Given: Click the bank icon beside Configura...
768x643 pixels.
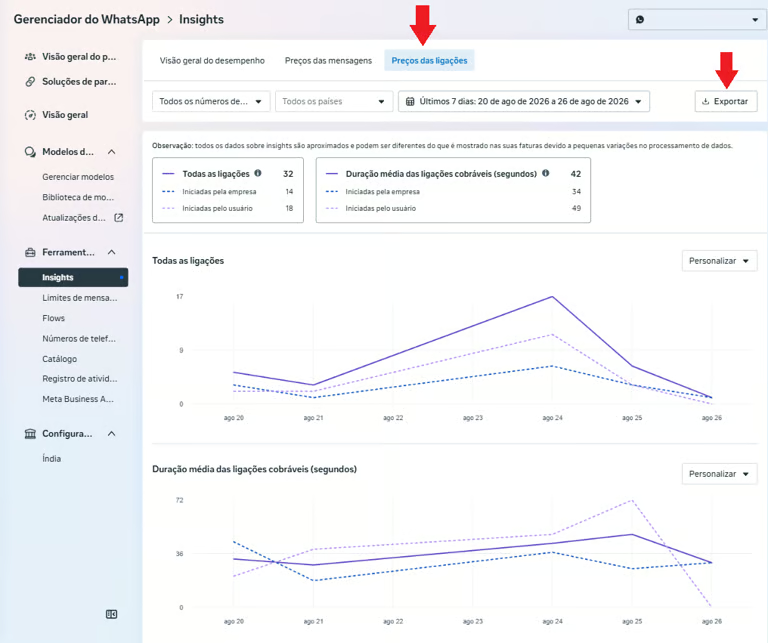Looking at the screenshot, I should tap(30, 434).
